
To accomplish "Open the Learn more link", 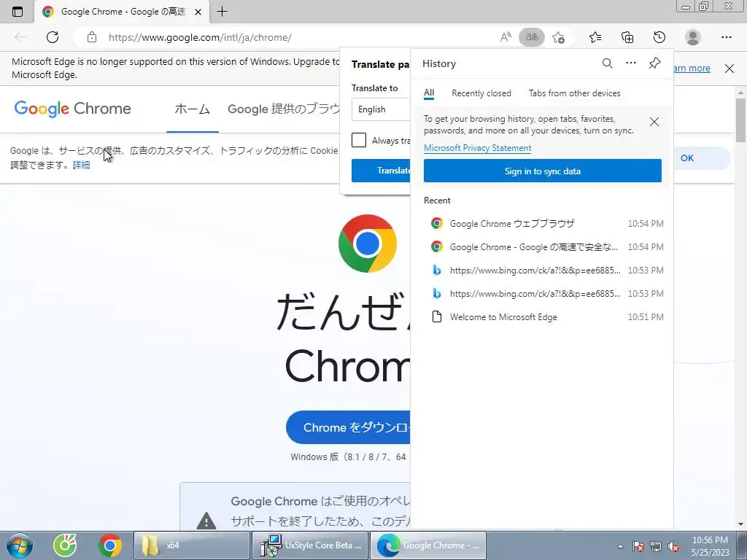I will (x=692, y=69).
